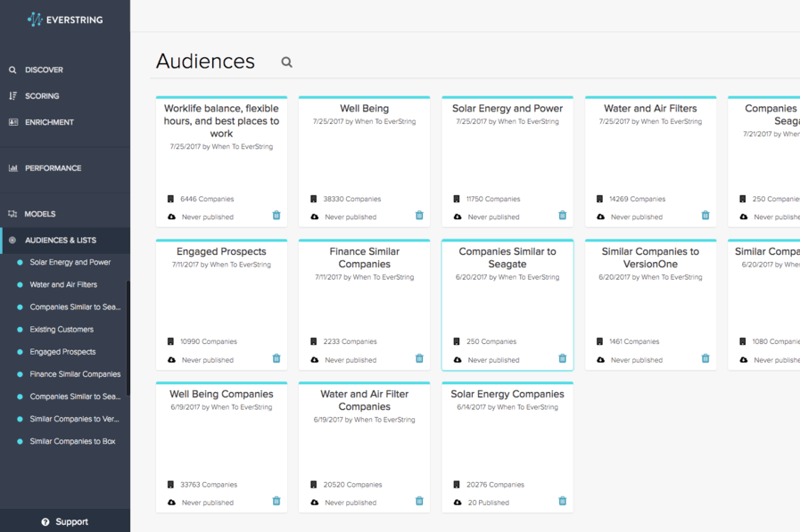The image size is (800, 532).
Task: Click the Support help icon
Action: pyautogui.click(x=45, y=522)
